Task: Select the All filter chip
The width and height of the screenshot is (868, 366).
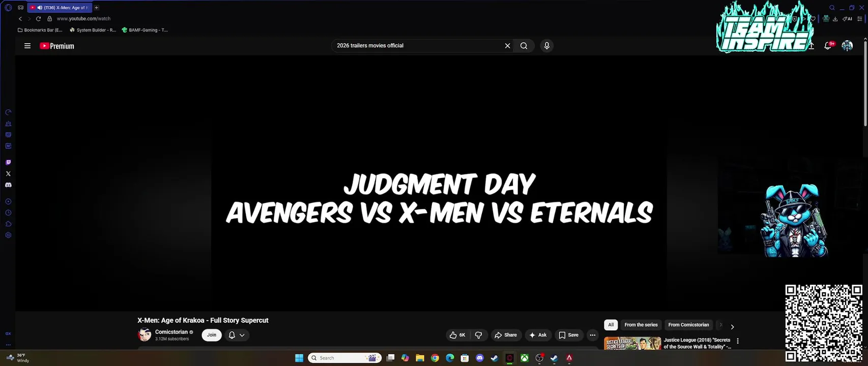Action: tap(611, 325)
